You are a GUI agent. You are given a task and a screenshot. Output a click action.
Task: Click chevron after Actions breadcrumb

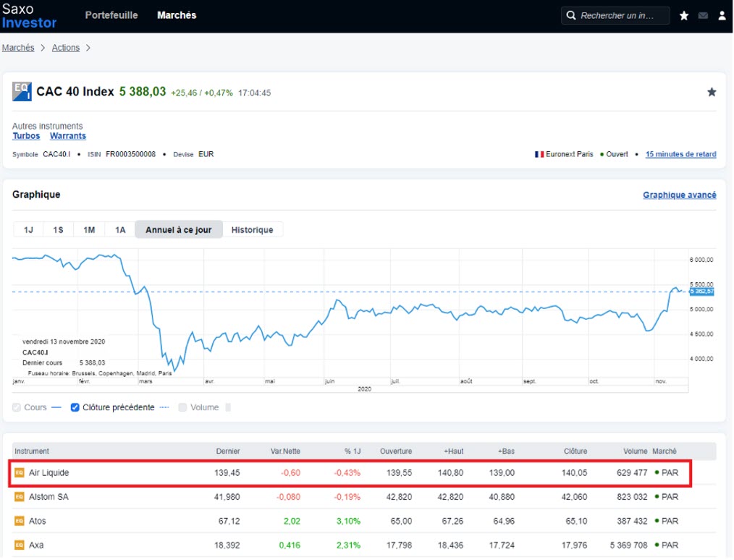(x=88, y=48)
